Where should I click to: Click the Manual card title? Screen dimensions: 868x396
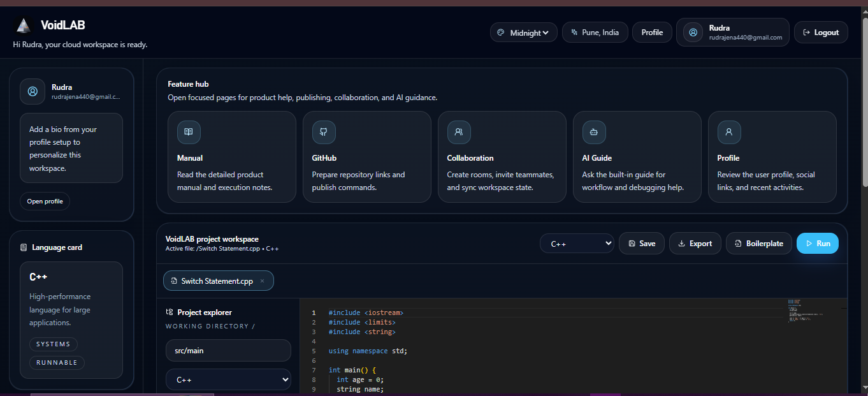(190, 158)
